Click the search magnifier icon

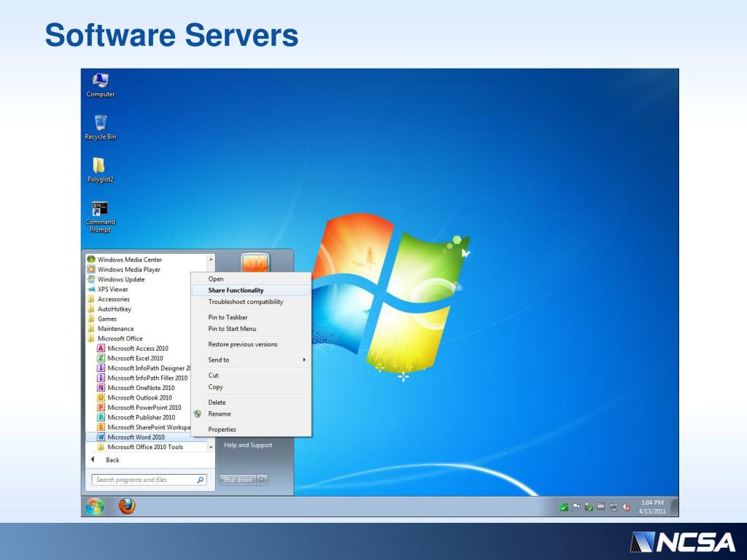201,480
